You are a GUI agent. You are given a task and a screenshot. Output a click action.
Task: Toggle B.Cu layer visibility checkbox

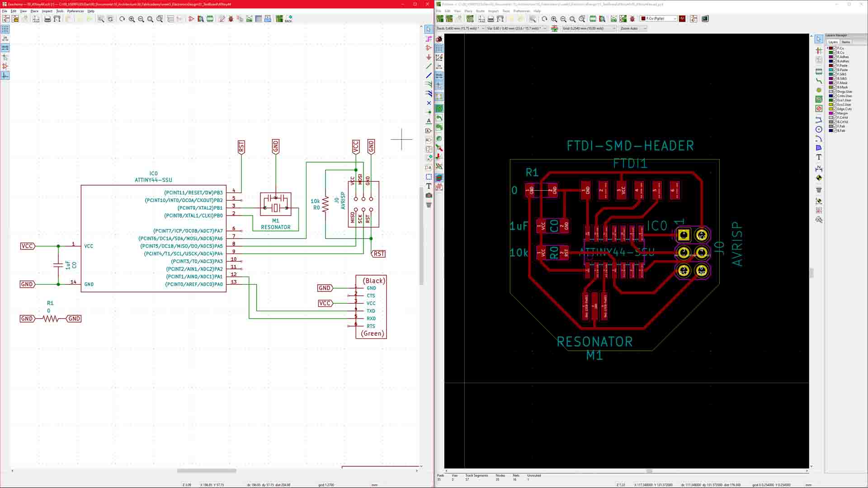point(835,52)
